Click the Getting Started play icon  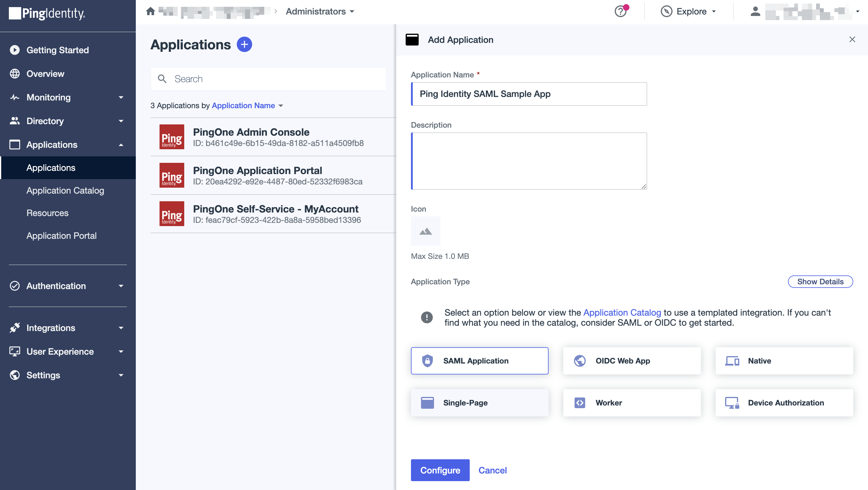click(x=15, y=50)
